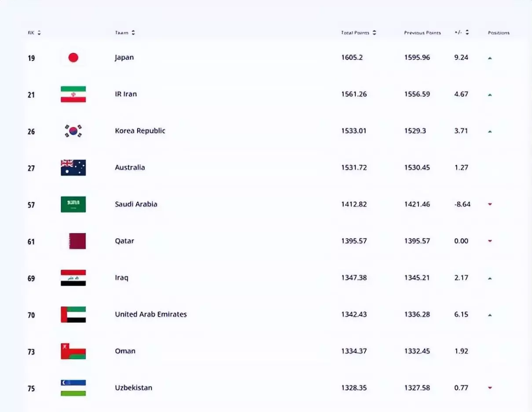This screenshot has width=532, height=412.
Task: Select Iraq total points 1347.38 cell
Action: point(354,278)
